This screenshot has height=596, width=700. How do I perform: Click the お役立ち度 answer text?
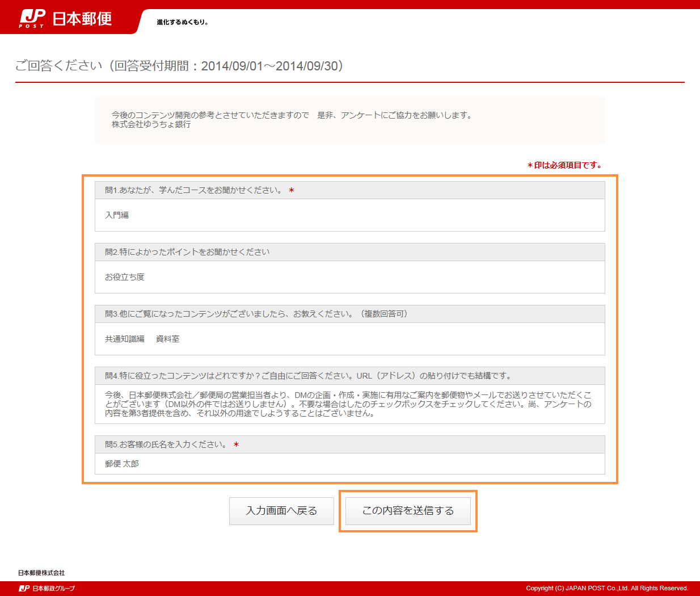(125, 277)
